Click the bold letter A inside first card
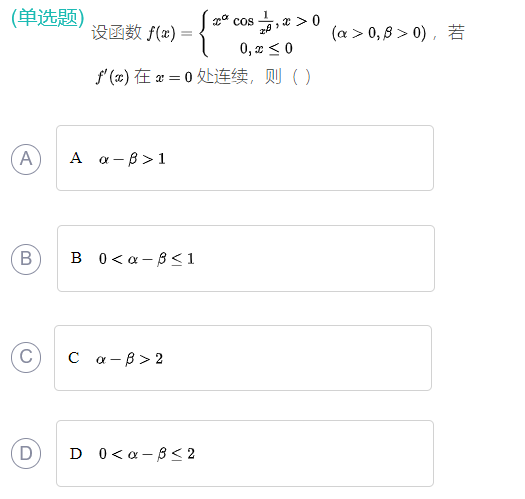 click(76, 158)
